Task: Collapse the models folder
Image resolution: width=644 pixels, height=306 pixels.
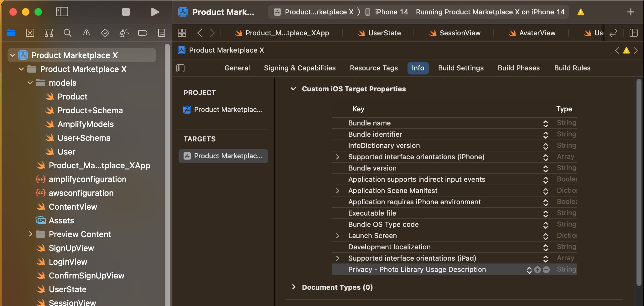Action: pos(30,83)
